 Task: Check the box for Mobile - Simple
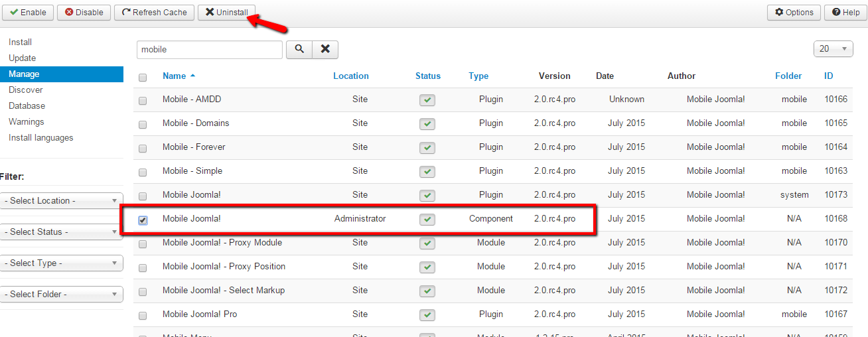pyautogui.click(x=143, y=172)
